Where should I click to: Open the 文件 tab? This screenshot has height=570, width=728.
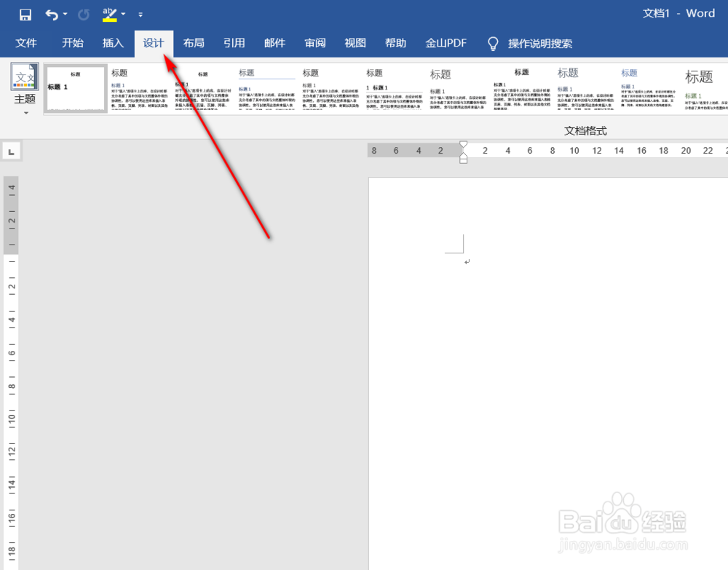[26, 43]
